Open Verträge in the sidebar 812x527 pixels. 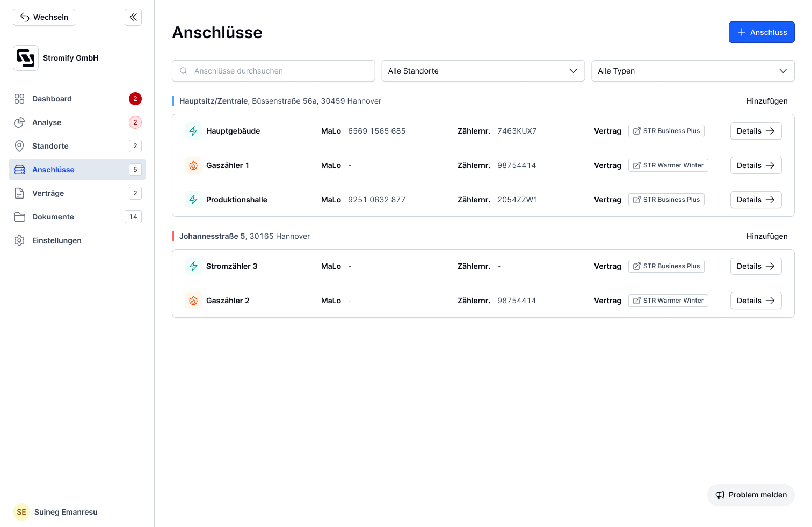[x=77, y=193]
